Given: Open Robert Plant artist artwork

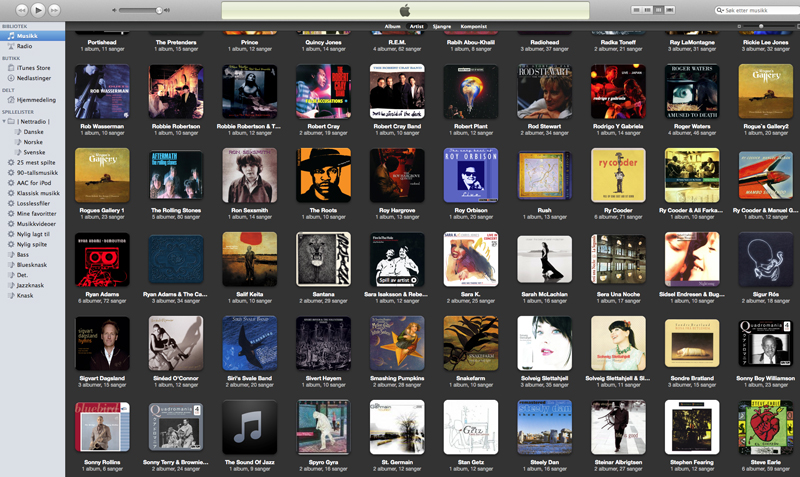Looking at the screenshot, I should 471,92.
